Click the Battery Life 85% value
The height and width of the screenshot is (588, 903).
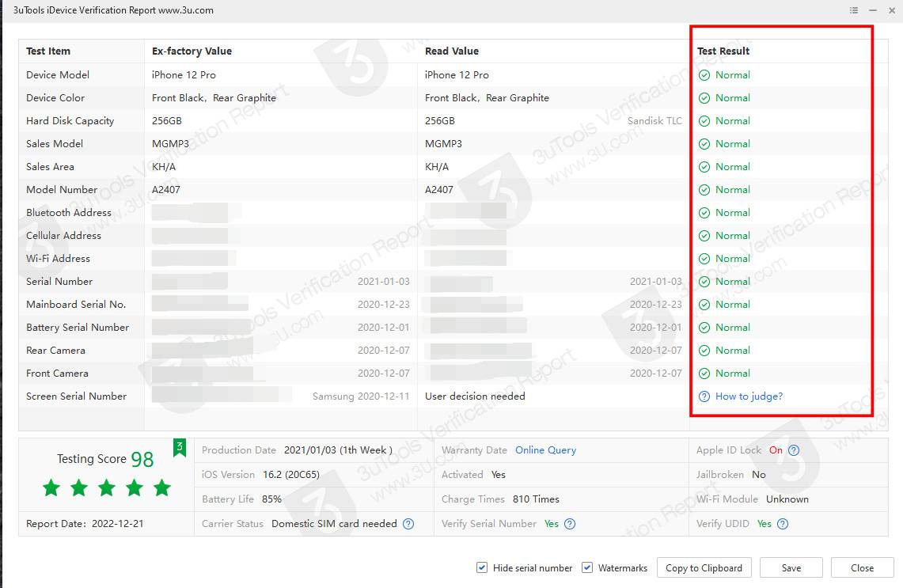pyautogui.click(x=271, y=499)
